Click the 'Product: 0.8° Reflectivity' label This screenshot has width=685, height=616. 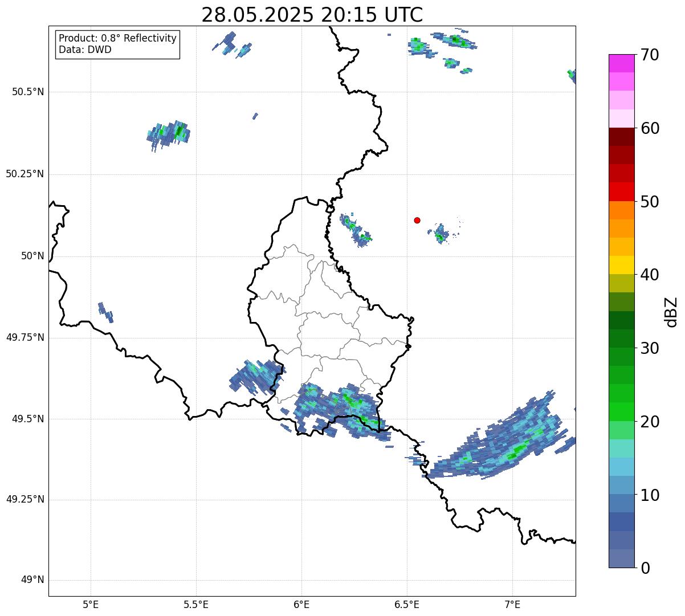[118, 38]
